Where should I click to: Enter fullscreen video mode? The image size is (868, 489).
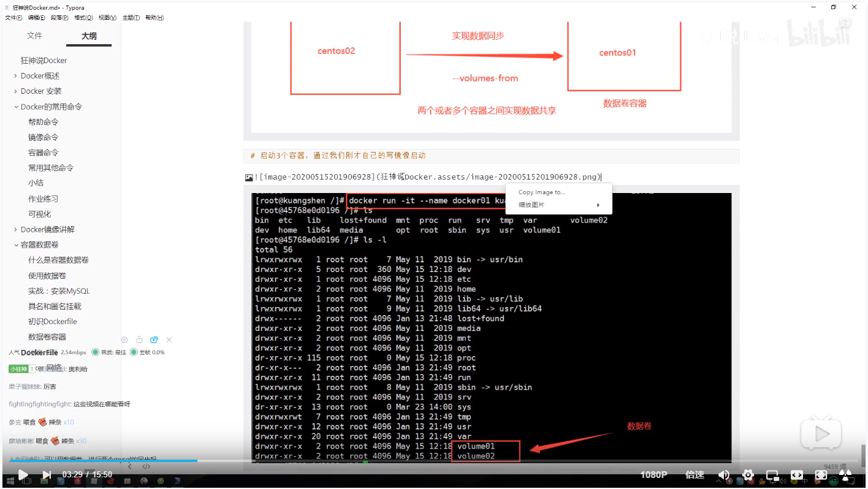pos(821,475)
